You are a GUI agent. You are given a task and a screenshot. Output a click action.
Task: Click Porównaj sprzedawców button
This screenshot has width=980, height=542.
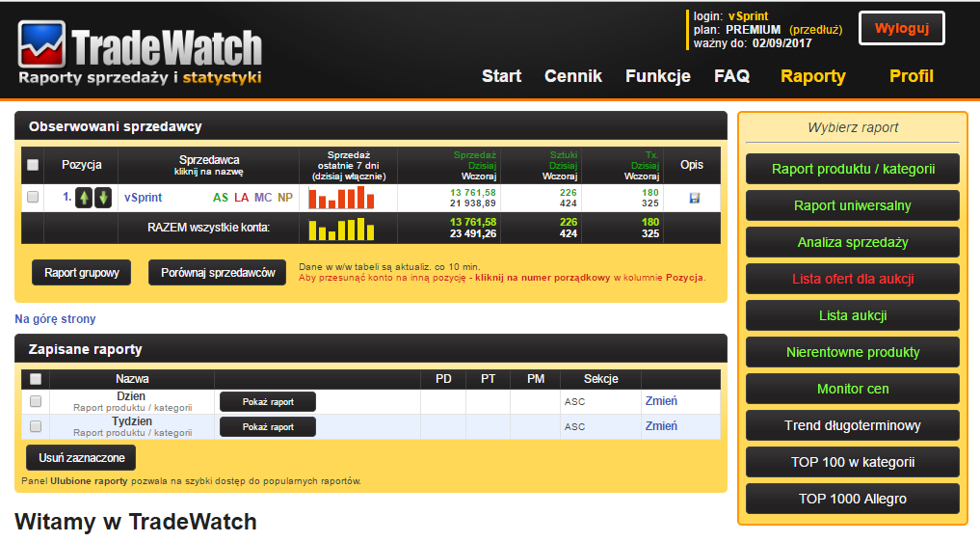click(218, 273)
